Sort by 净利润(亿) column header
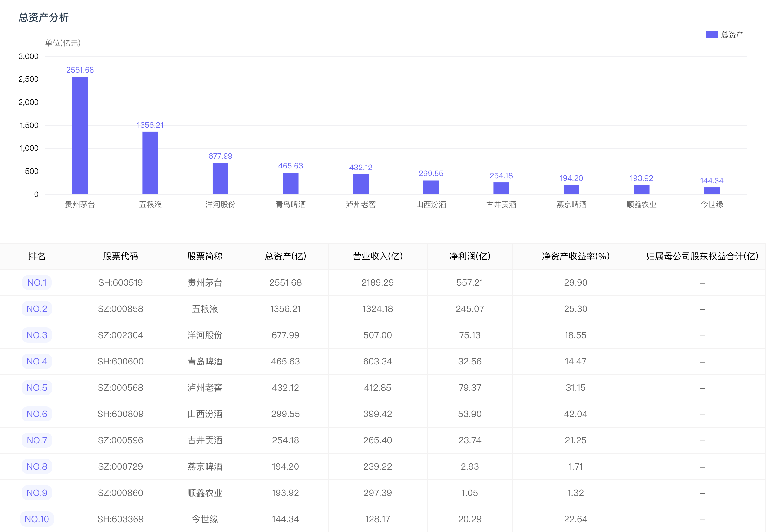 pos(470,256)
